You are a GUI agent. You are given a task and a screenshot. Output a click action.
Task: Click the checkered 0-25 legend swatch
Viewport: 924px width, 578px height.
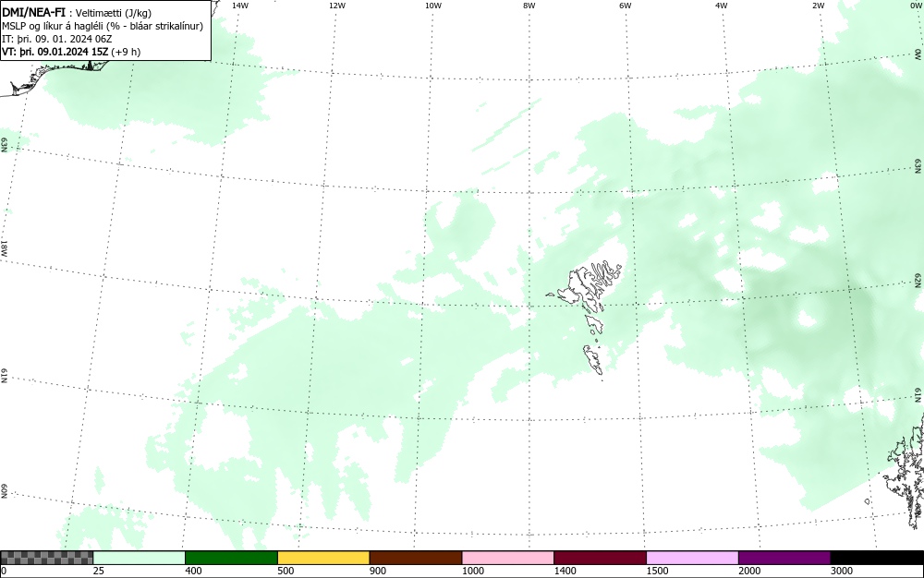click(x=46, y=558)
